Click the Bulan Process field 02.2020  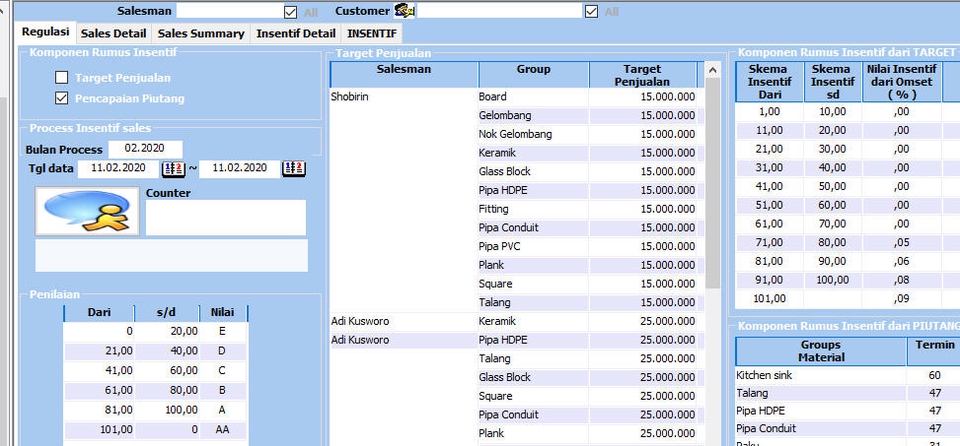point(145,149)
